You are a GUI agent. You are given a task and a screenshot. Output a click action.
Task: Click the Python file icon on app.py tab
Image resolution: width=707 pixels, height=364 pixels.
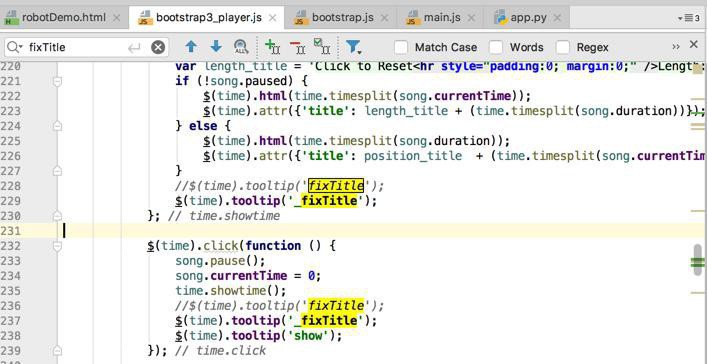(x=500, y=18)
